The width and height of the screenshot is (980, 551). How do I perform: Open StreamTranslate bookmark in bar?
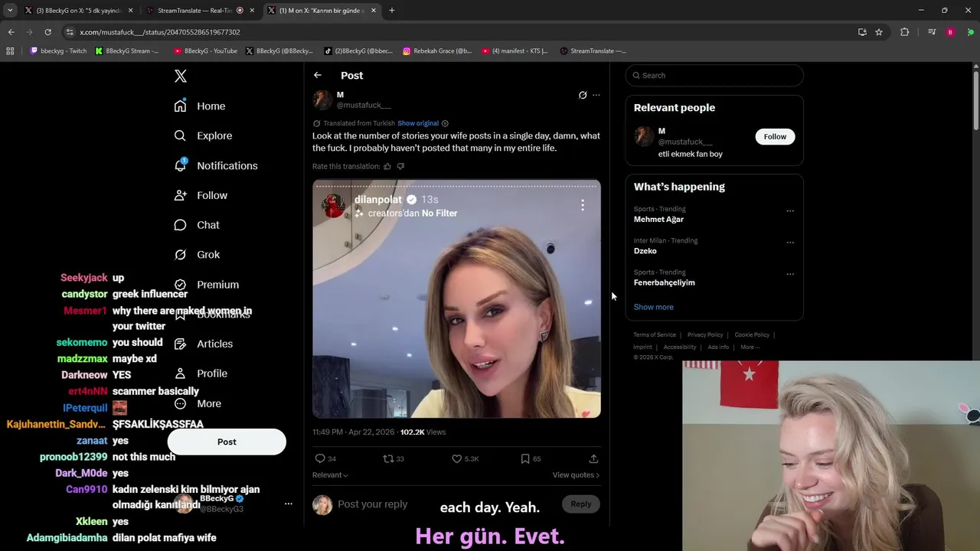click(x=593, y=51)
